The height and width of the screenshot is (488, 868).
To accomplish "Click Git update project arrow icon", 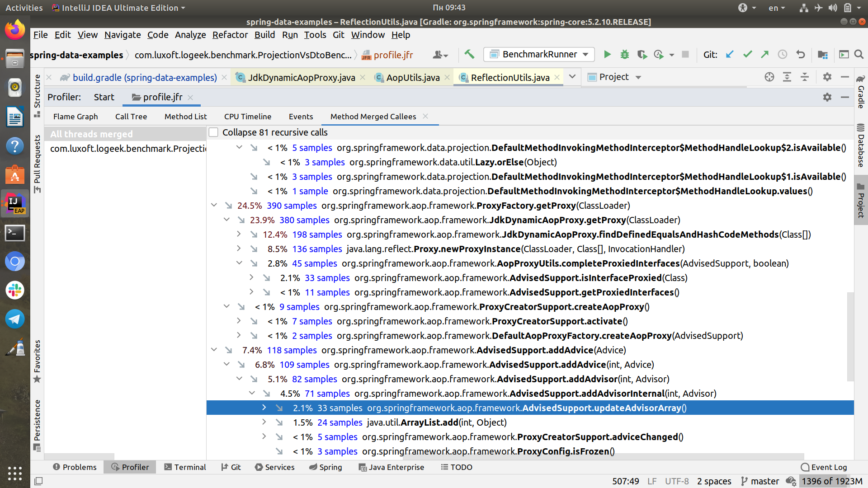I will tap(729, 55).
